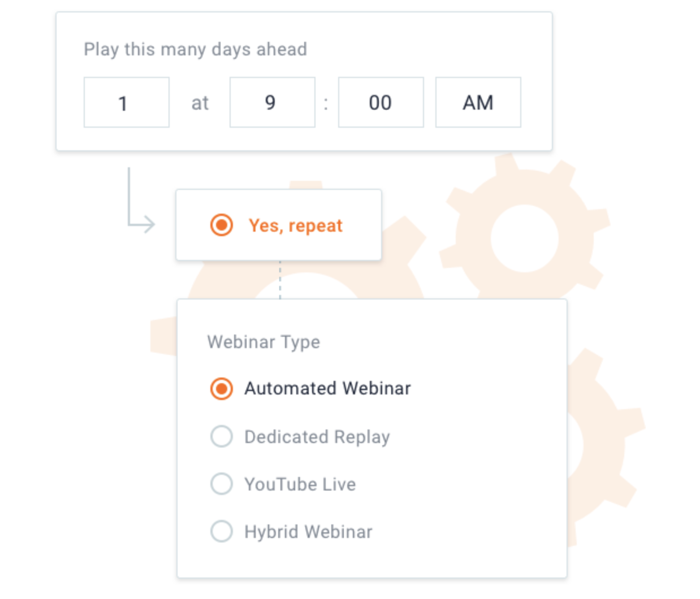Click the minutes field showing 00
The image size is (700, 599).
pos(381,102)
